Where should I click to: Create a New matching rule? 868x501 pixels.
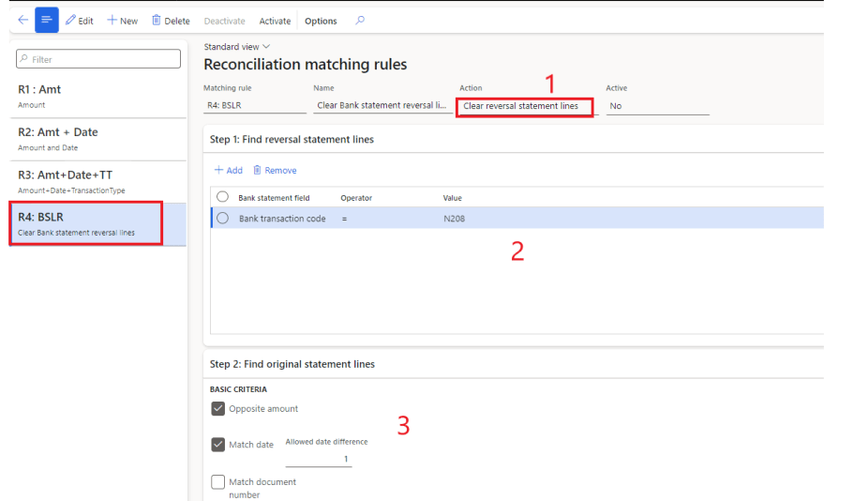coord(122,21)
